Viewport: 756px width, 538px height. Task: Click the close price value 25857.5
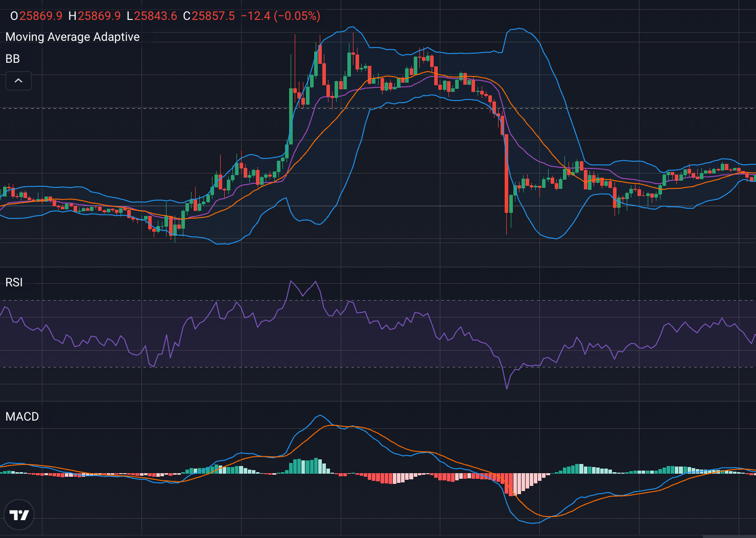(213, 16)
